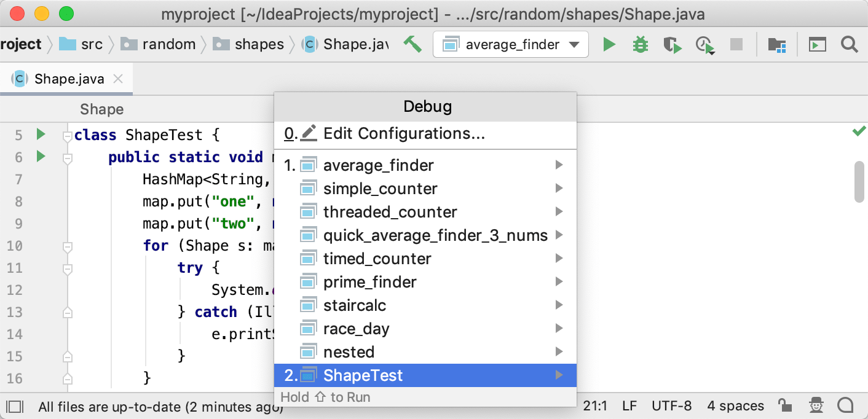Run average_finder with green play button
Screen dimensions: 868x419
pos(609,44)
